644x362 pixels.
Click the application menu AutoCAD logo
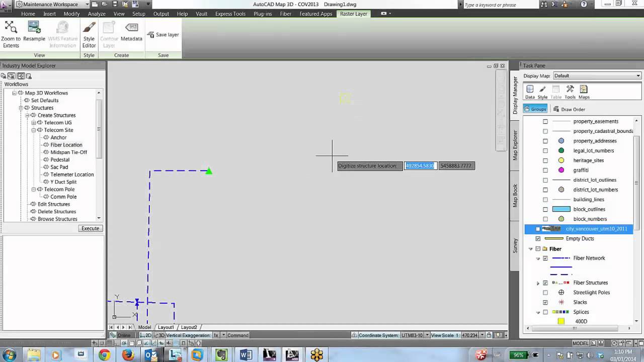click(6, 5)
